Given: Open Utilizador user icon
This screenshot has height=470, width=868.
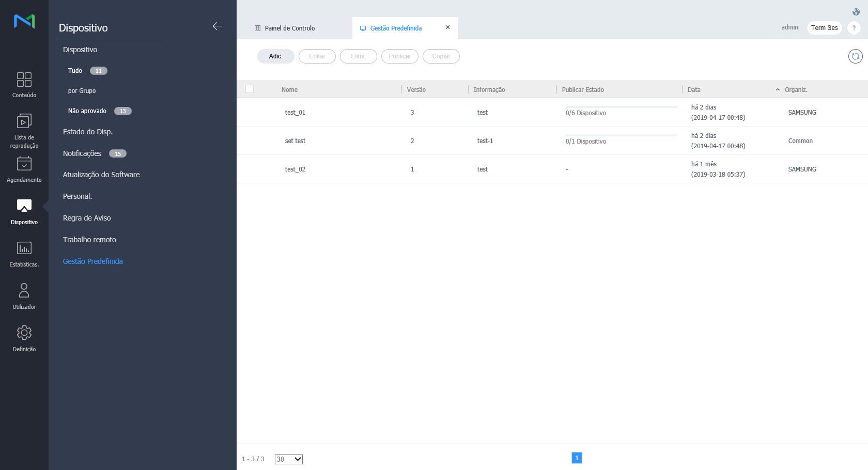Looking at the screenshot, I should [x=24, y=290].
